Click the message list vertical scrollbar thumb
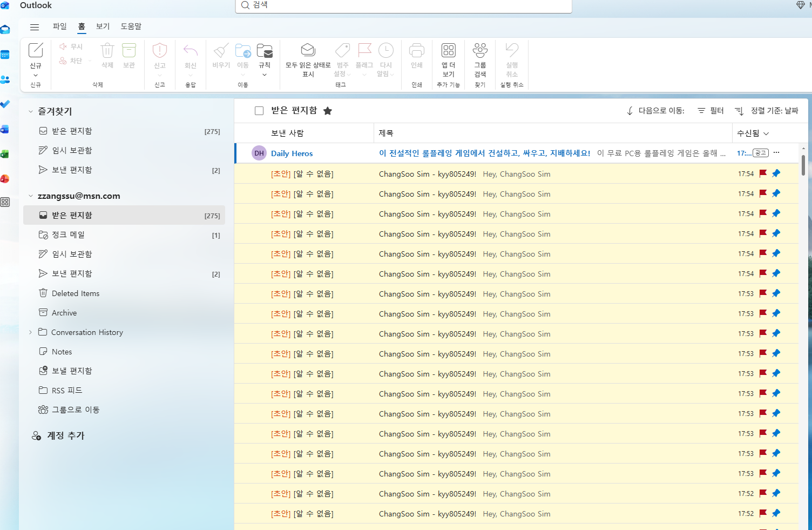This screenshot has height=530, width=812. click(x=803, y=165)
